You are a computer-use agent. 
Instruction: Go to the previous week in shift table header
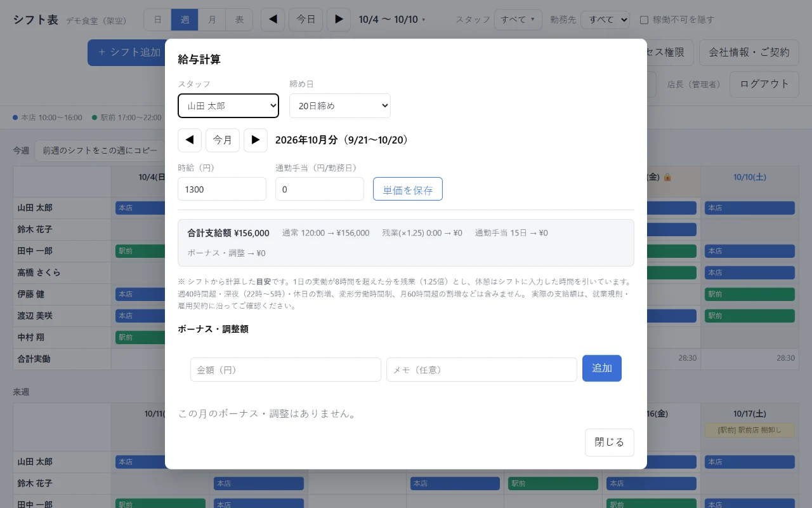273,20
